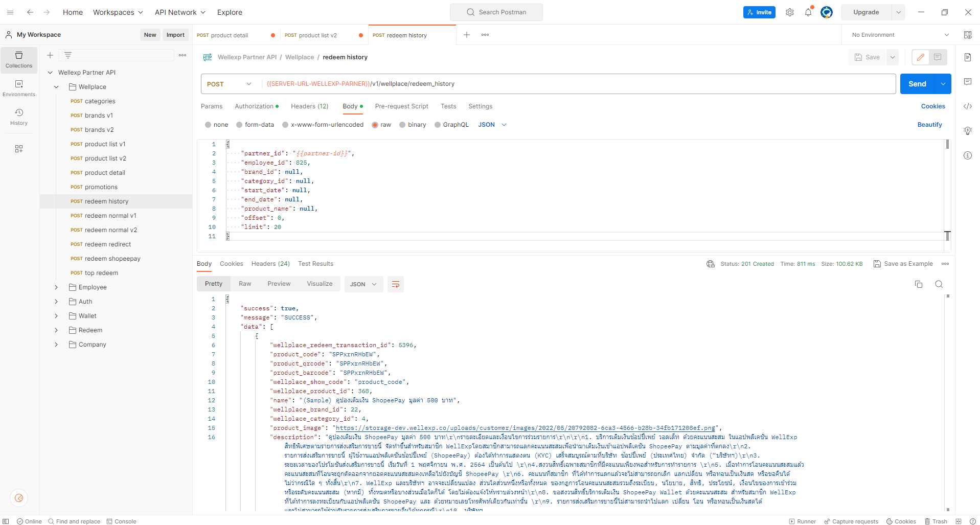
Task: Click the request URL input field
Action: [578, 84]
